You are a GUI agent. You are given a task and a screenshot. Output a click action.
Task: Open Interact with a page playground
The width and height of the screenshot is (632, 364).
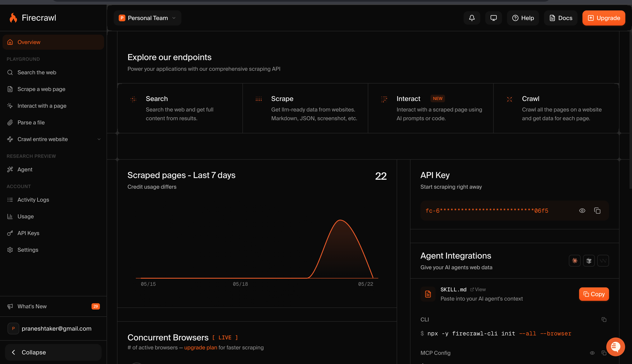point(53,106)
